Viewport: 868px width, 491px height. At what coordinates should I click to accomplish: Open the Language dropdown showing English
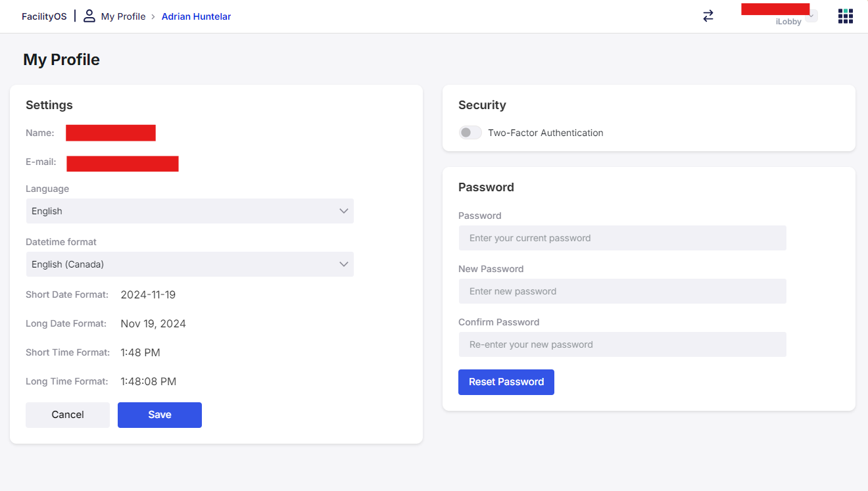click(189, 211)
